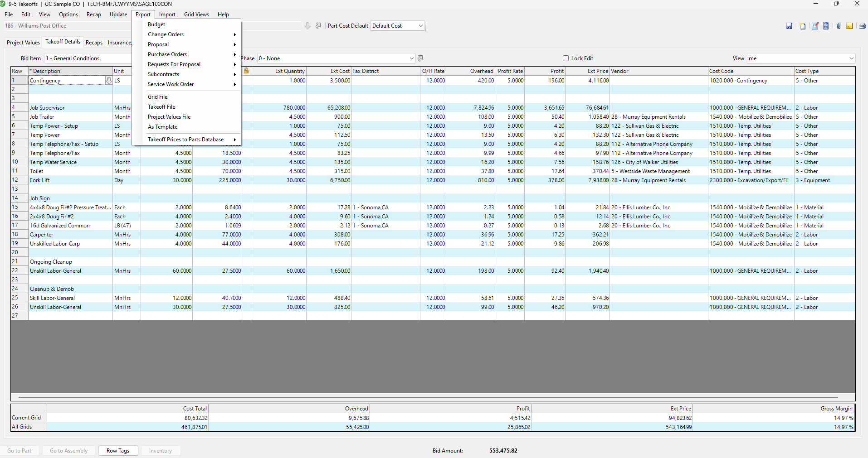
Task: Select Takeoff File in Export menu
Action: [x=161, y=107]
